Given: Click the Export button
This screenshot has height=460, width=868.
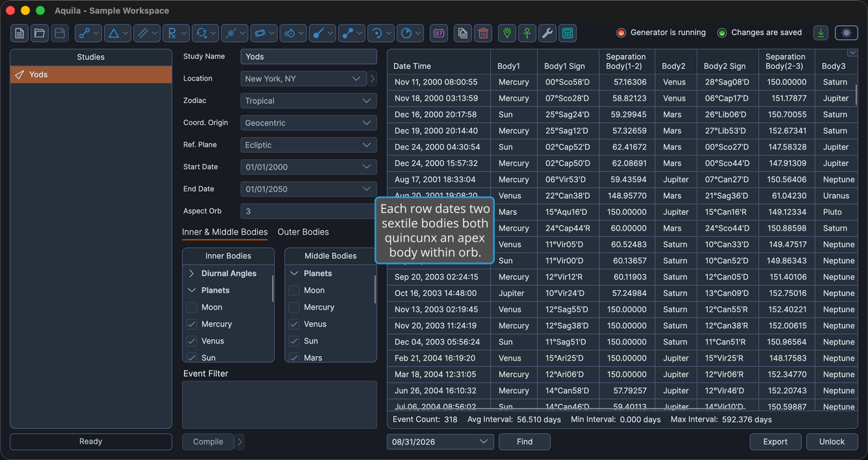Looking at the screenshot, I should point(776,442).
